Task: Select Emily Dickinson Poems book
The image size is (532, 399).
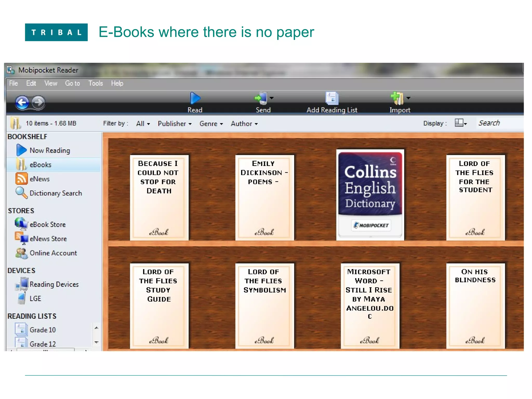Action: click(264, 198)
